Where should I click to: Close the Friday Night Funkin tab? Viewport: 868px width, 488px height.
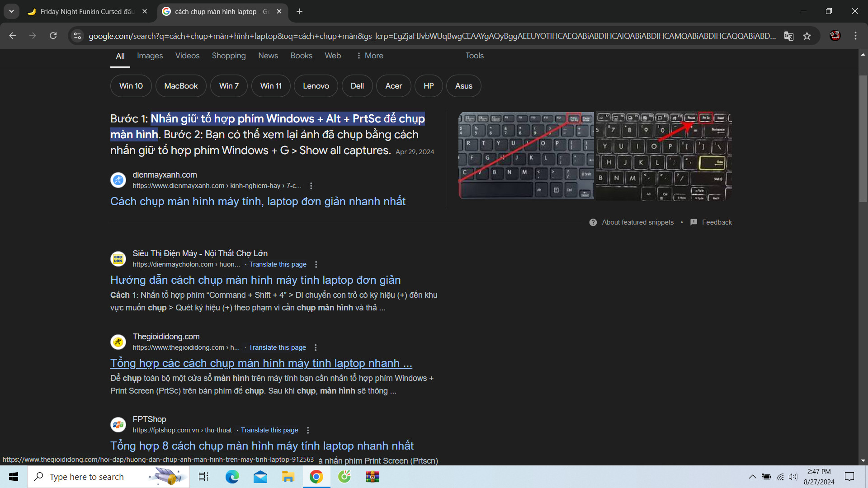pos(145,11)
